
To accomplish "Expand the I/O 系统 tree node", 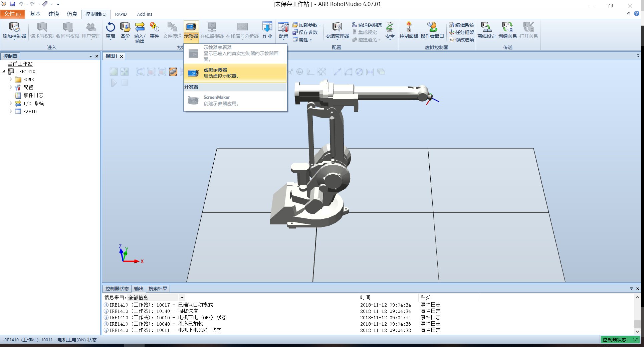I will click(10, 103).
